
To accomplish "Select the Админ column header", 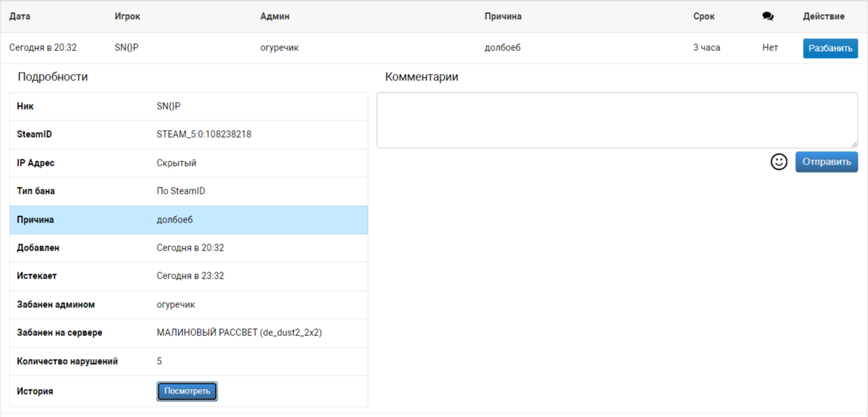I will [275, 17].
